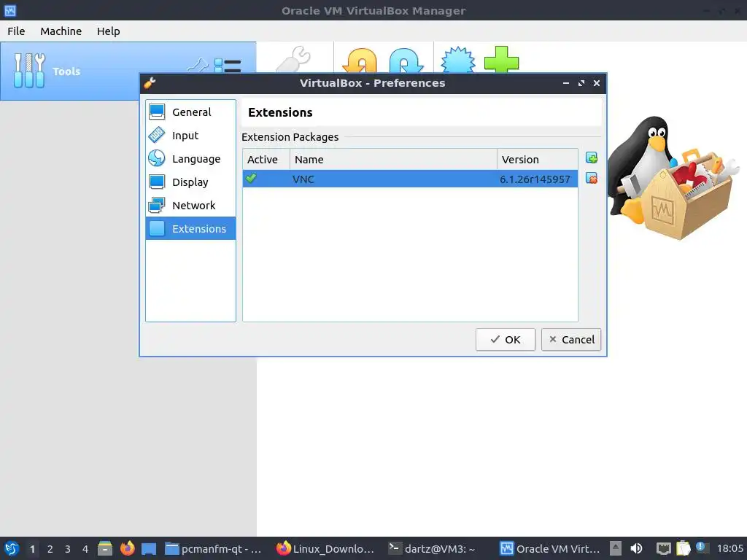
Task: Open the Machine menu
Action: point(61,31)
